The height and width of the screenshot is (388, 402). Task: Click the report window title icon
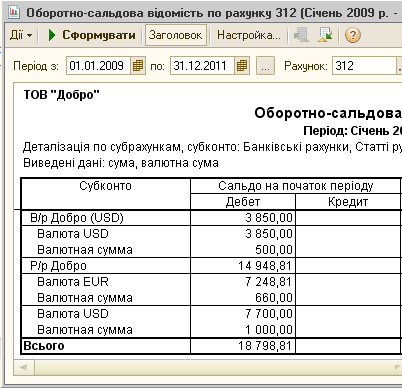point(14,13)
